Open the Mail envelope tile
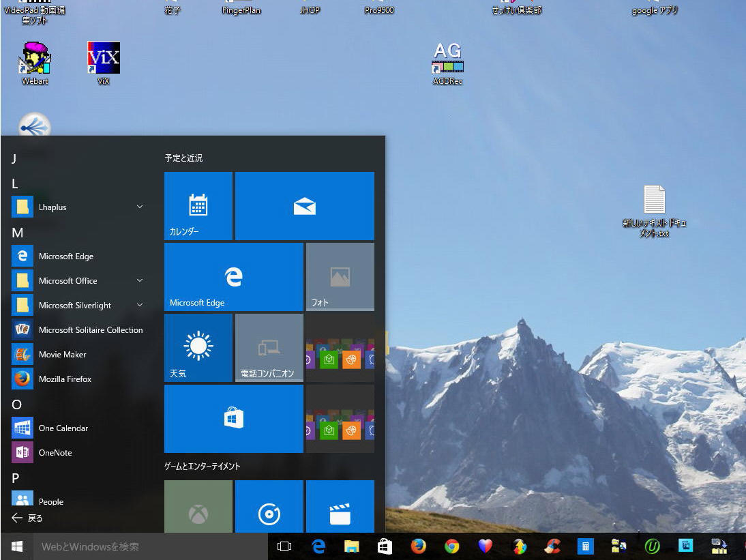 point(304,205)
